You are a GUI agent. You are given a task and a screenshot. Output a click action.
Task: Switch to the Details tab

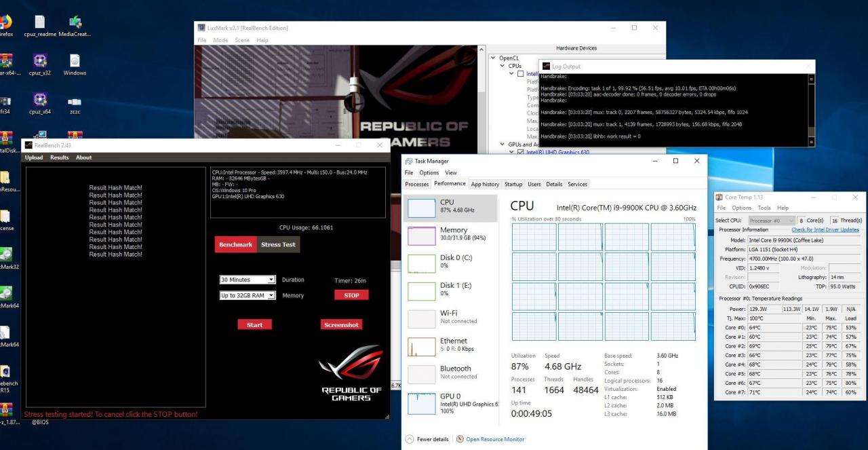pyautogui.click(x=554, y=184)
